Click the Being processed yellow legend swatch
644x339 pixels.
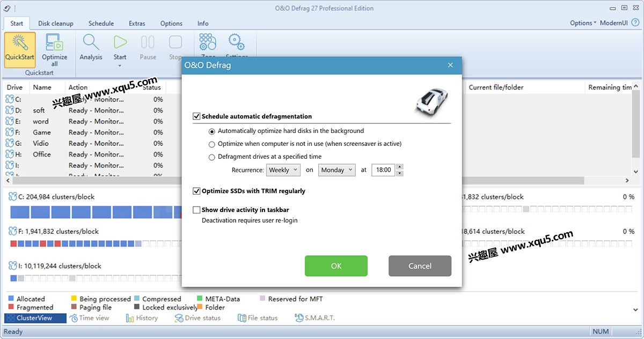pos(74,299)
